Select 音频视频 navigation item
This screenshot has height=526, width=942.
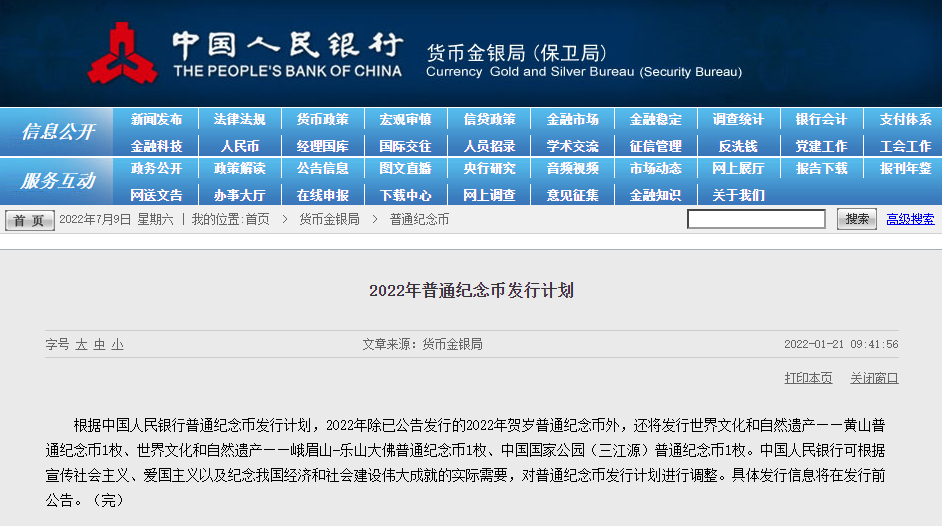(x=573, y=169)
